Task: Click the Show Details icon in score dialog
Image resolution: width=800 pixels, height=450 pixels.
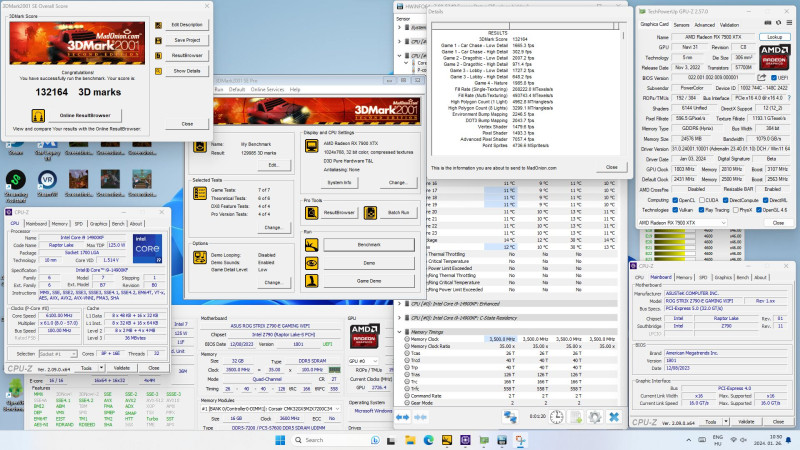Action: coord(158,71)
